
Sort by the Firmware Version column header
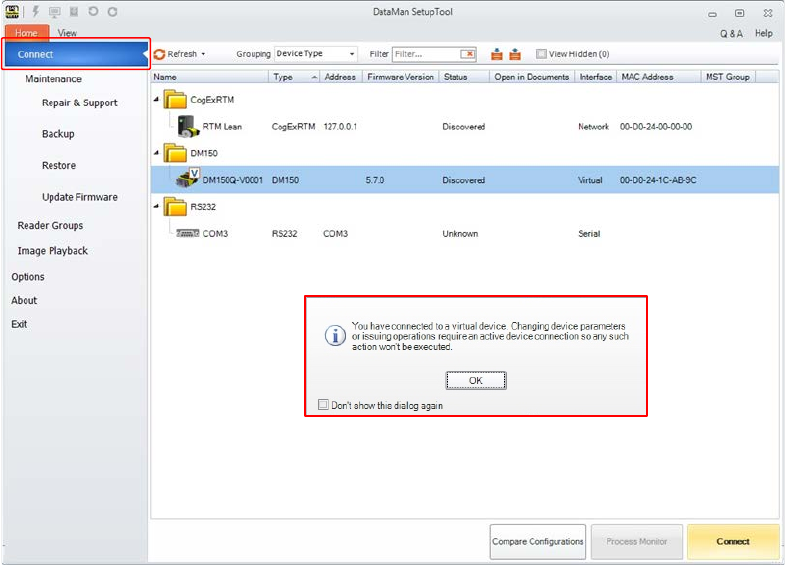(x=401, y=77)
